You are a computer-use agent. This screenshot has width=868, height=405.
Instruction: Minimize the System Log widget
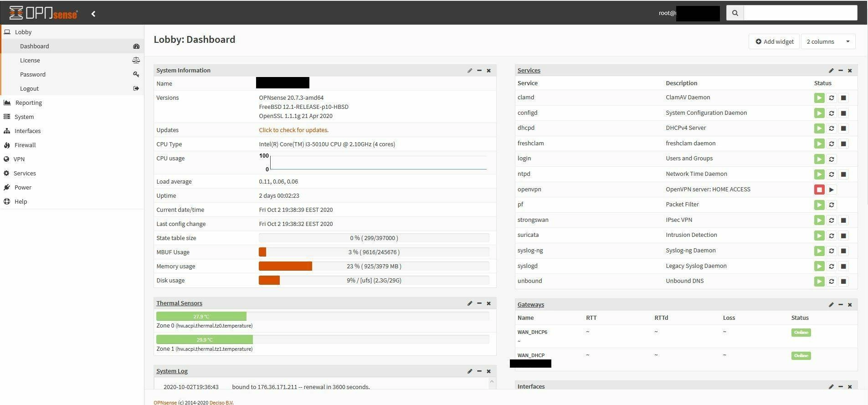[x=479, y=371]
